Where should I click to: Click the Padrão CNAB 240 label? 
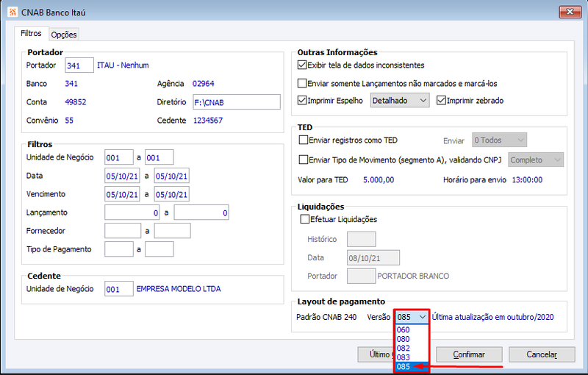pyautogui.click(x=326, y=317)
